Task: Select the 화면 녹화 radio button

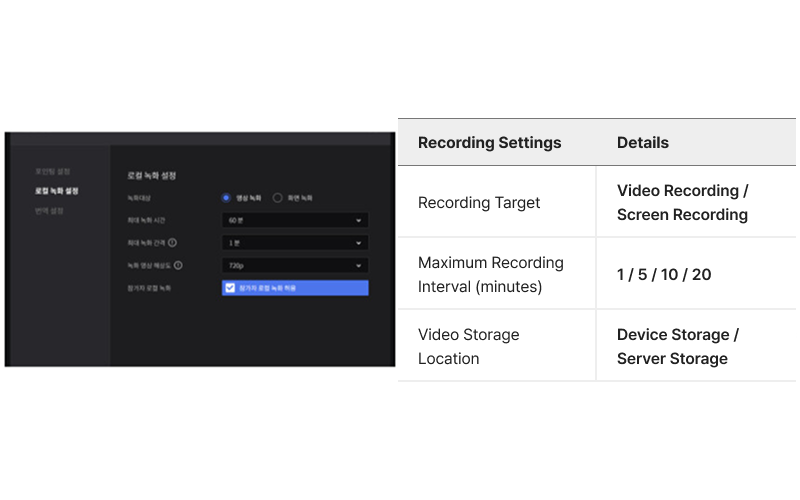Action: pos(278,198)
